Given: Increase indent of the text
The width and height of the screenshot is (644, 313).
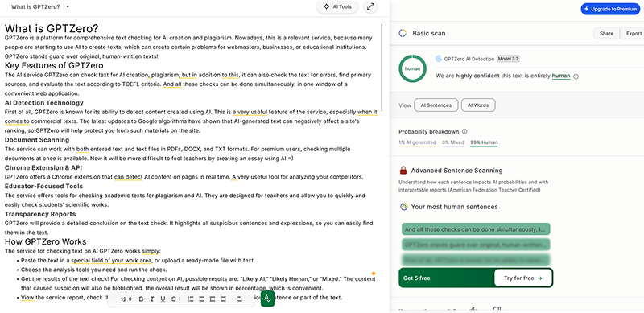Looking at the screenshot, I should [223, 299].
